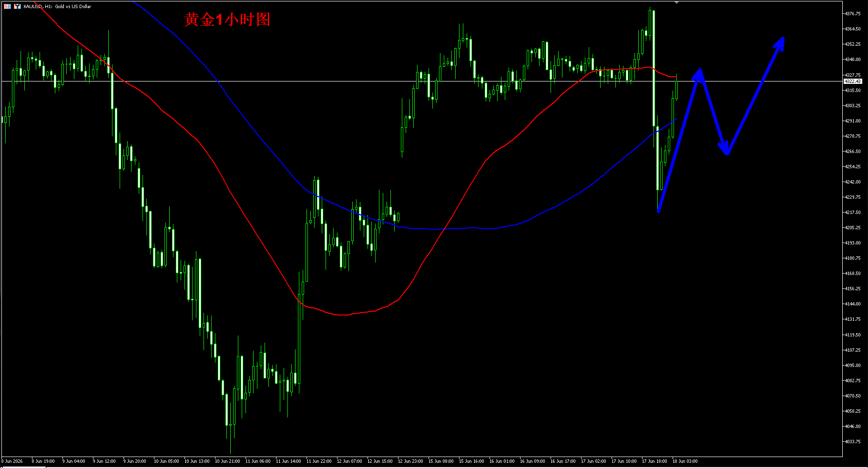Click the 4340.00 price scale label
The height and width of the screenshot is (468, 868).
[853, 60]
